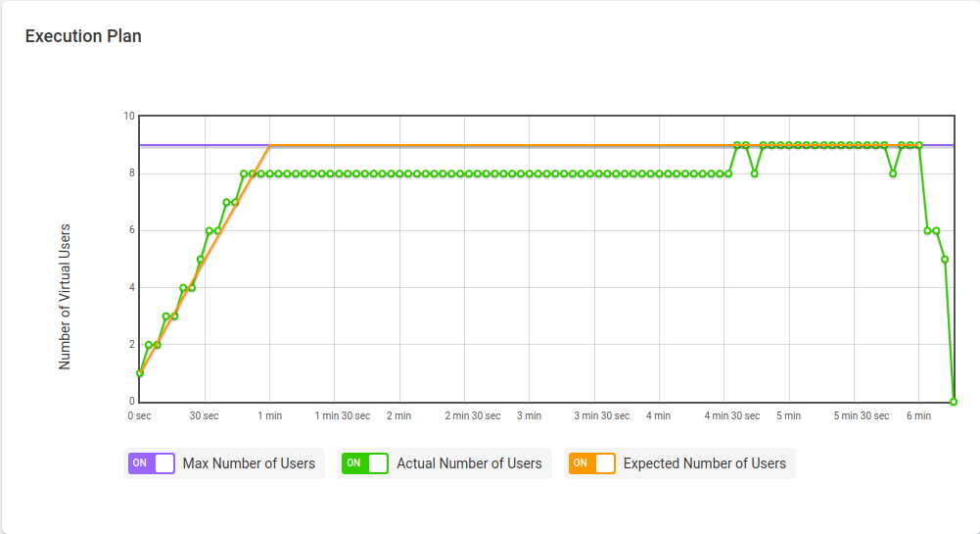The image size is (980, 534).
Task: Disable the Actual Number of Users switch
Action: 365,463
